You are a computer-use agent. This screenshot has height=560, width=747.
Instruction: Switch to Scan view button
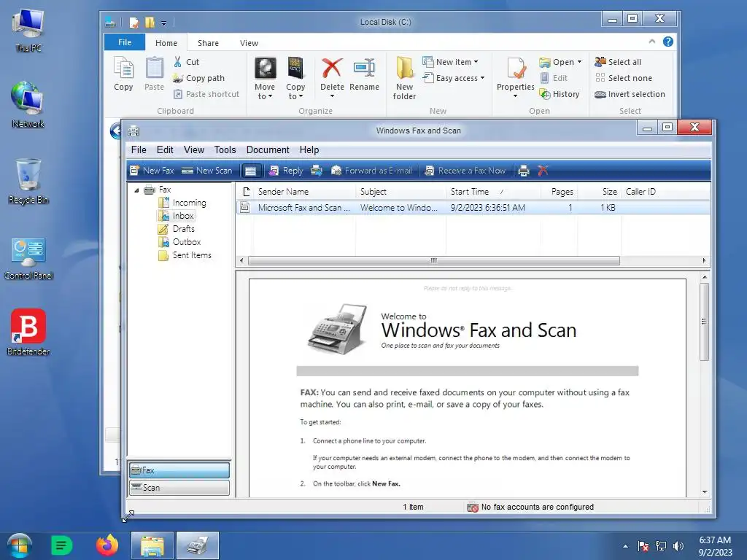pyautogui.click(x=179, y=488)
